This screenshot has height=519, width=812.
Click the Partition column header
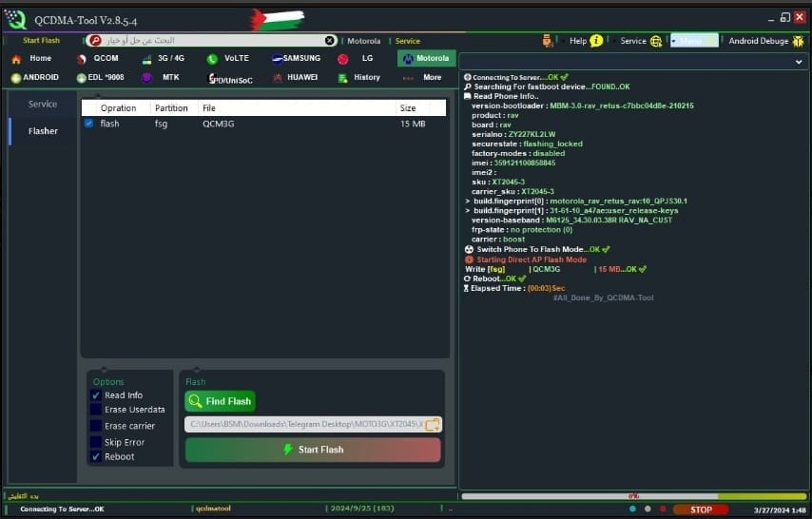[x=171, y=107]
